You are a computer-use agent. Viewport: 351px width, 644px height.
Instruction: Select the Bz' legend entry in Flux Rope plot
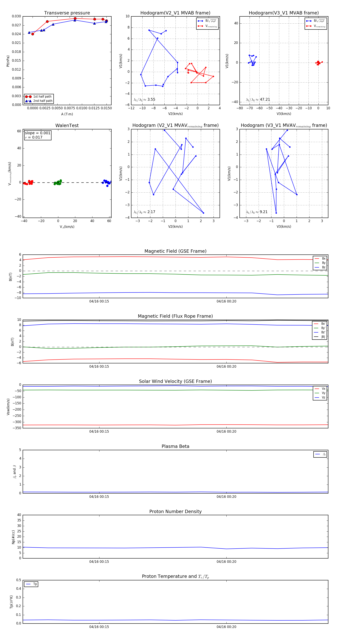[x=320, y=332]
